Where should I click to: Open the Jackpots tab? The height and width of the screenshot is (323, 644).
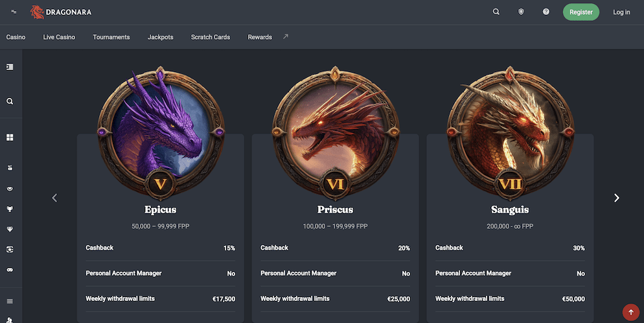(160, 37)
